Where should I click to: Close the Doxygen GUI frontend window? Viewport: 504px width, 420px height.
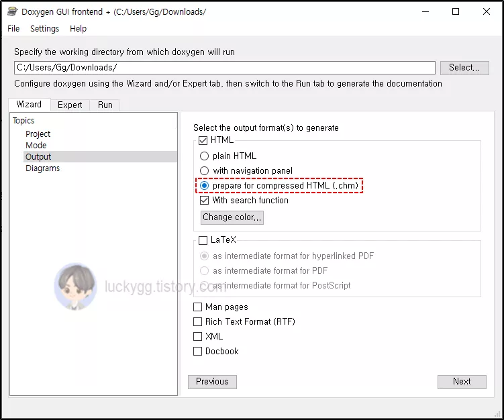click(x=487, y=11)
